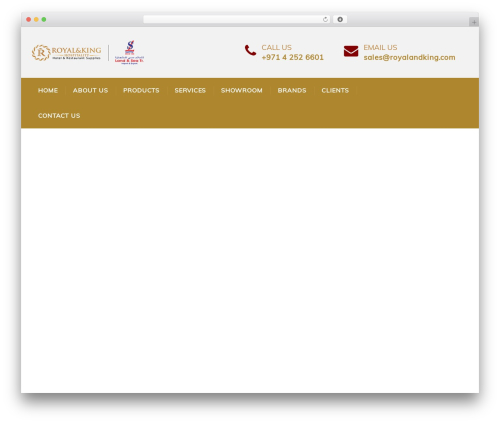
Task: Click the red phone icon
Action: coord(250,50)
